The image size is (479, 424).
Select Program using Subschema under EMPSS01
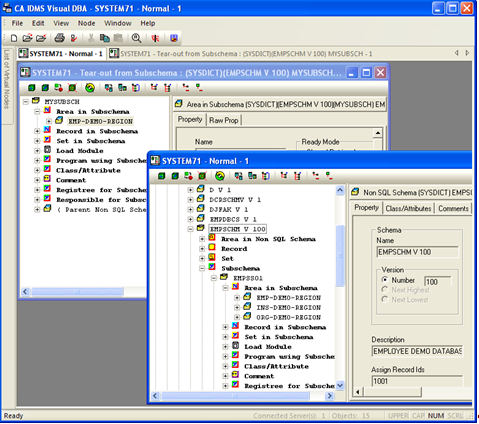pos(289,356)
